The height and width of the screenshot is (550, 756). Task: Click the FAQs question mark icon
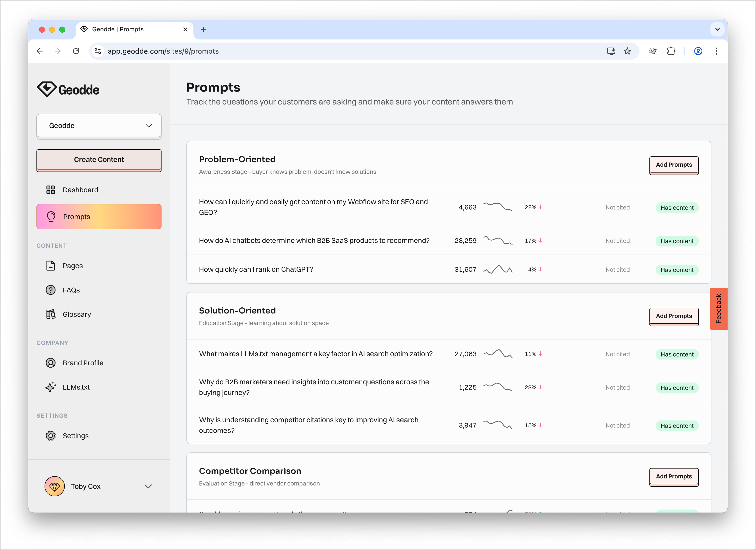click(x=50, y=290)
